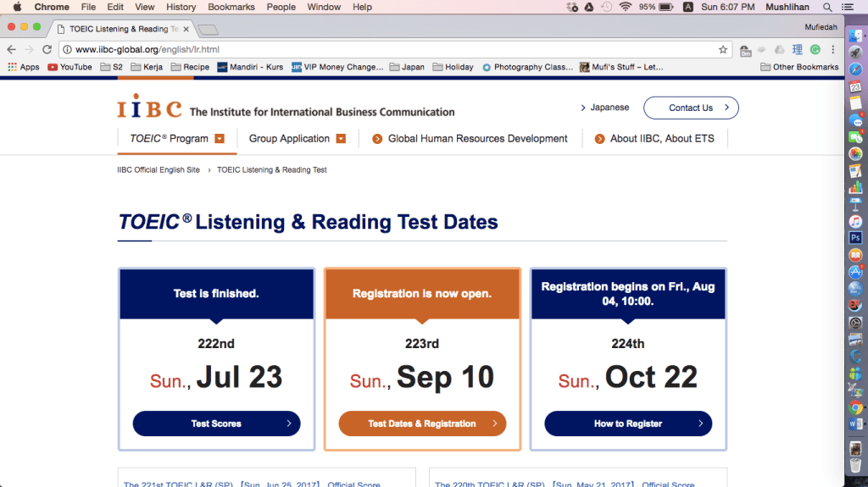
Task: Launch Safari from the Dock
Action: (x=855, y=69)
